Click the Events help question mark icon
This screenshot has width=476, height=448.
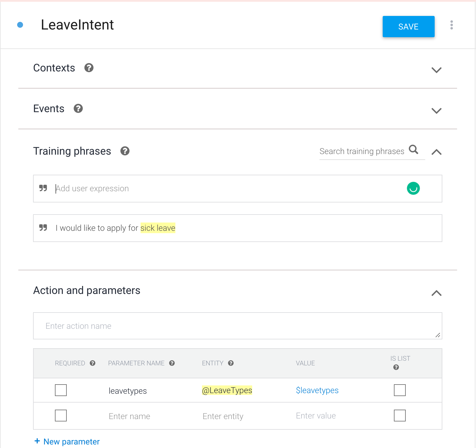click(x=78, y=109)
